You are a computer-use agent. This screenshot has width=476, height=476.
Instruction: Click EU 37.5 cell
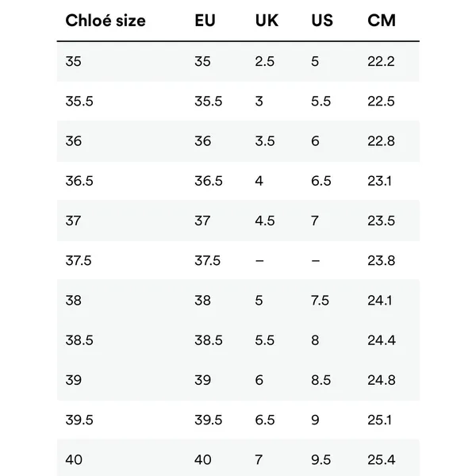tap(207, 260)
